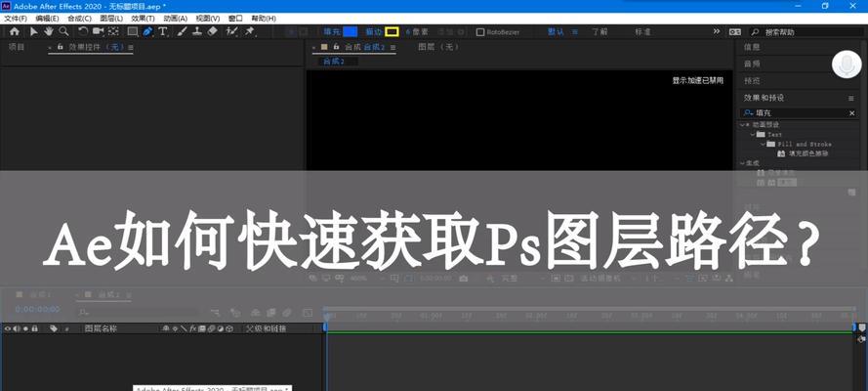
Task: Select the Eraser tool
Action: click(212, 31)
